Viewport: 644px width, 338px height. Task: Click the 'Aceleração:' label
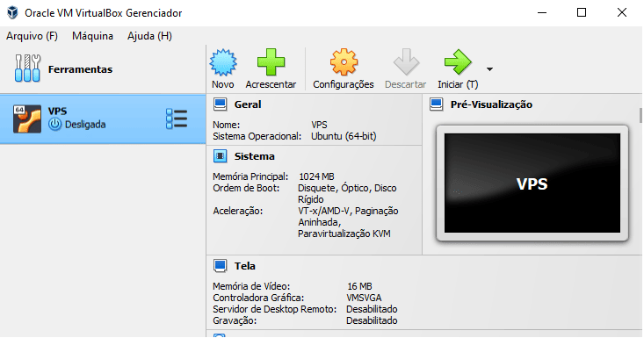point(238,211)
